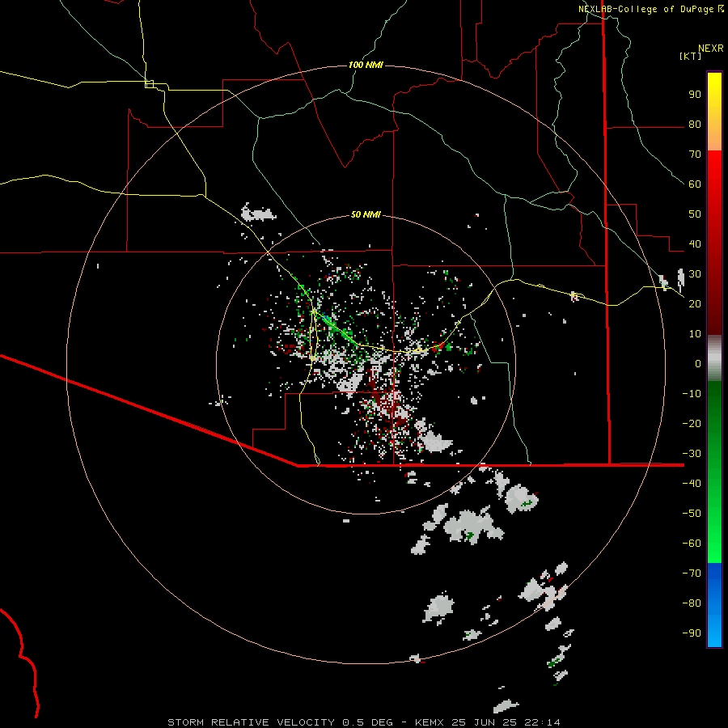Click the -30 value on velocity scale
The image size is (728, 728).
click(x=692, y=454)
